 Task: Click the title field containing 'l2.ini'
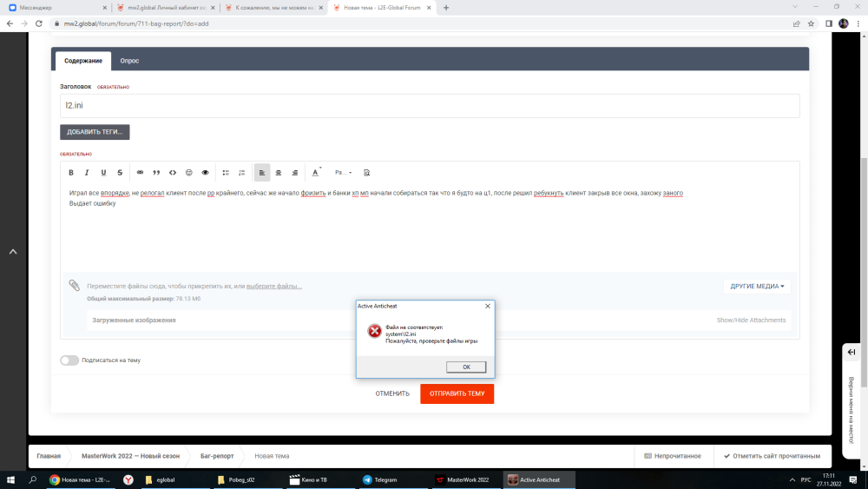[x=430, y=106]
